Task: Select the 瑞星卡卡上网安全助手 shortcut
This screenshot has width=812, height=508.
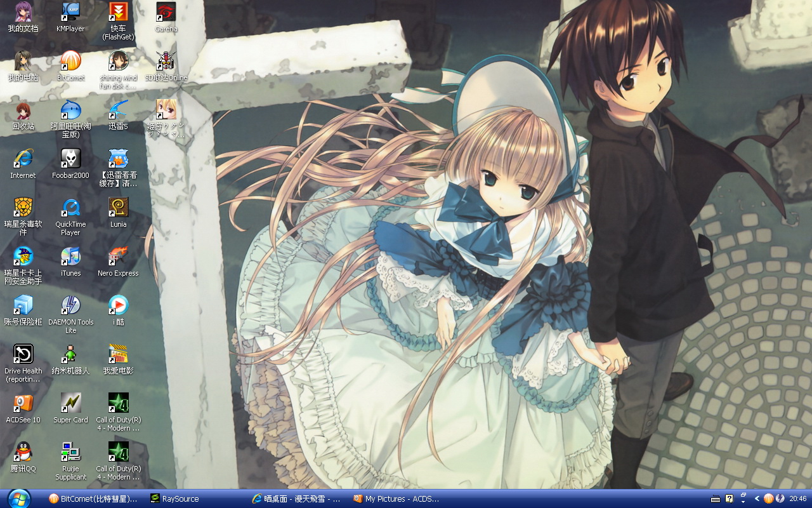Action: [23, 265]
